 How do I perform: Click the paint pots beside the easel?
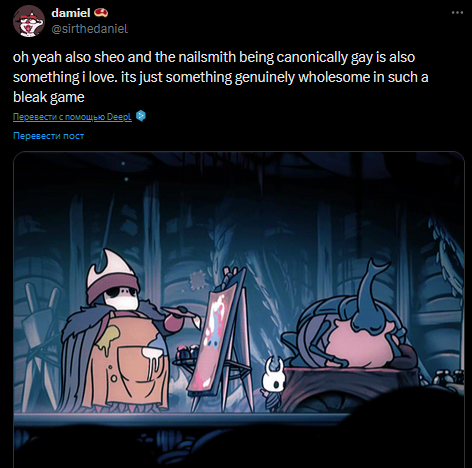click(x=188, y=354)
